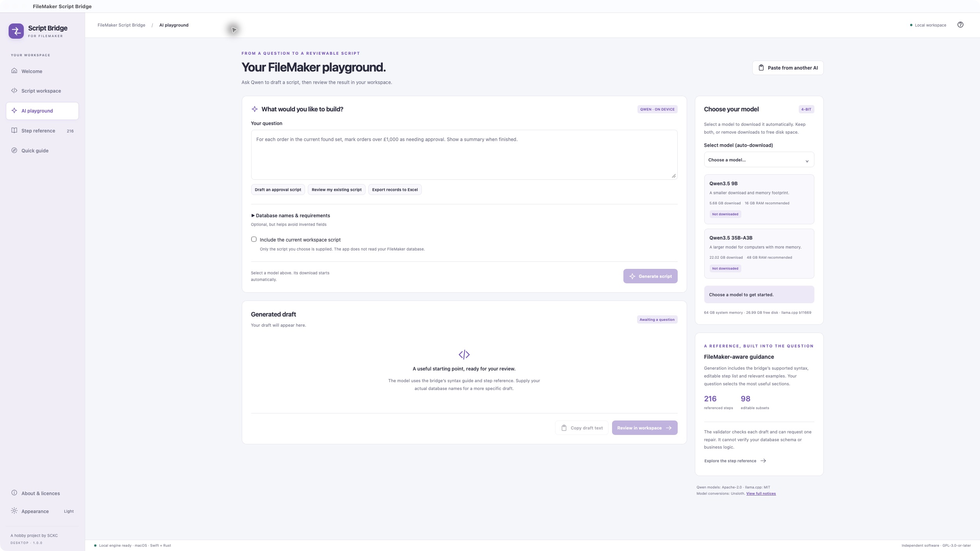Select the Qwen3.5 9B model card
980x551 pixels.
pyautogui.click(x=759, y=199)
